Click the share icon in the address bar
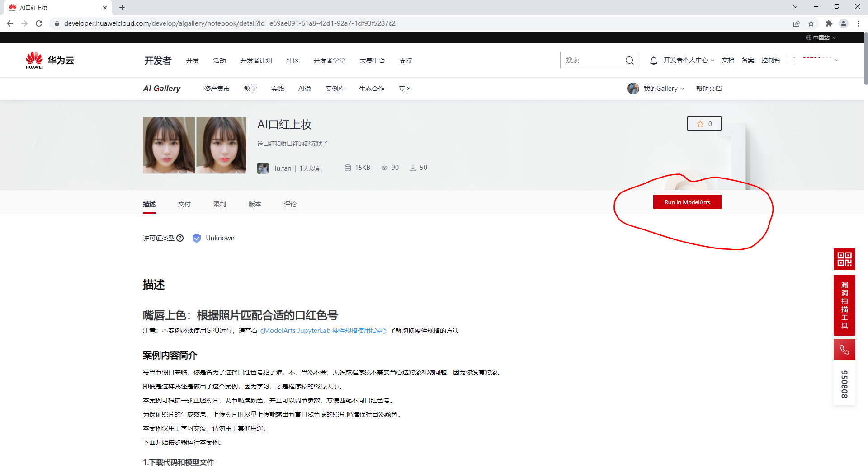 pos(797,23)
